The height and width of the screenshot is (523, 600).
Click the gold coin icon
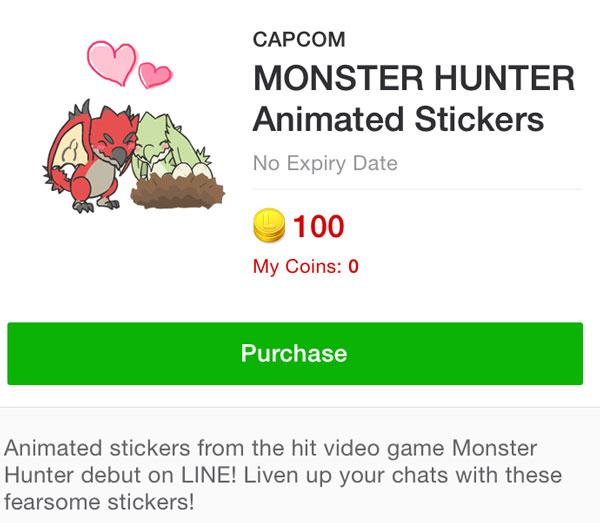tap(269, 226)
